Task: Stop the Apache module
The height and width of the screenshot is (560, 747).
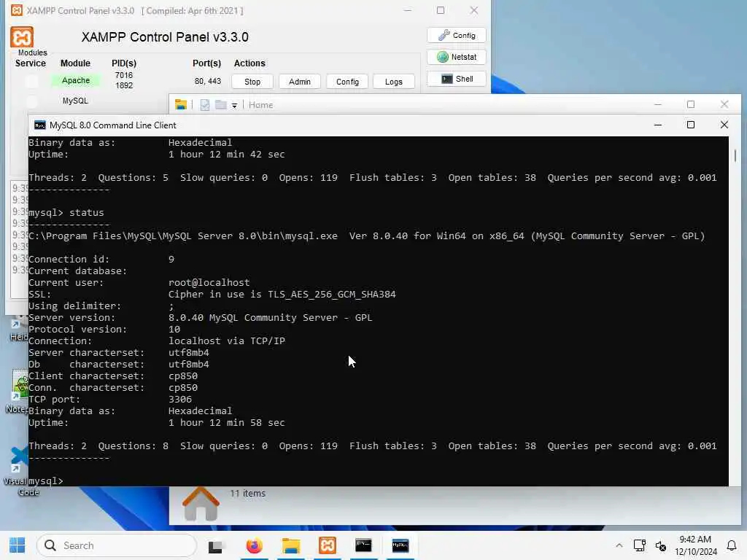Action: click(x=252, y=82)
